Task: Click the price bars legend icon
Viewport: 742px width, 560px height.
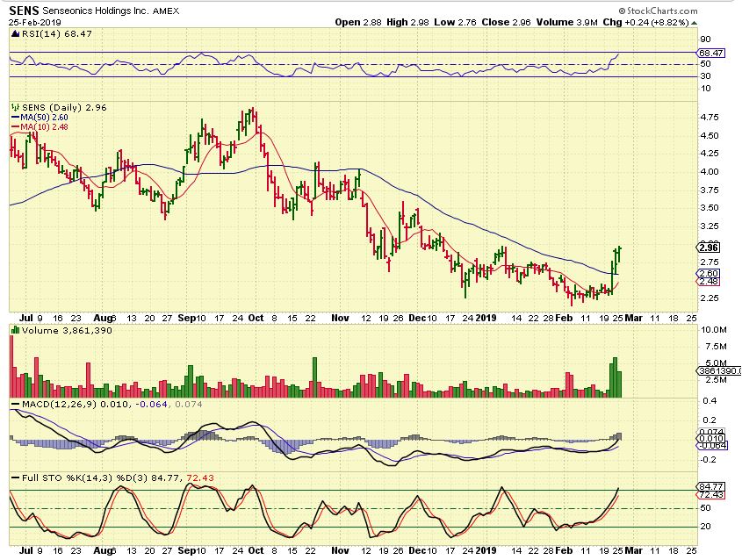Action: 15,108
